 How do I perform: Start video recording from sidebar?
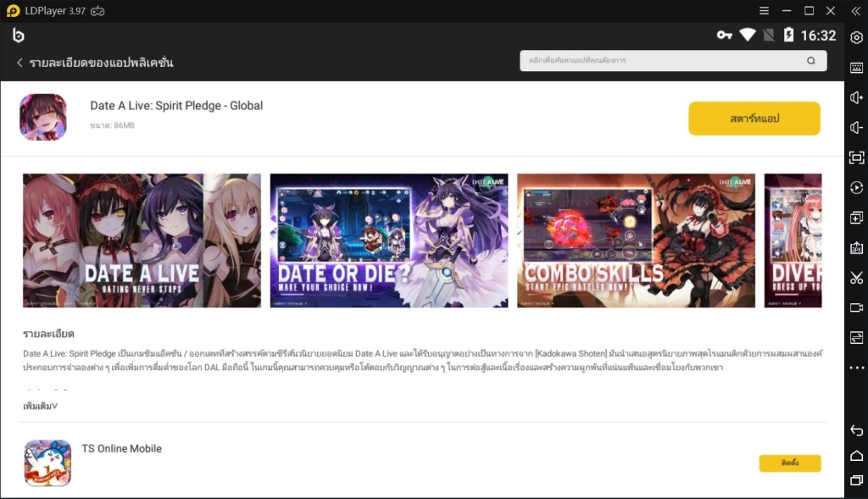coord(856,308)
